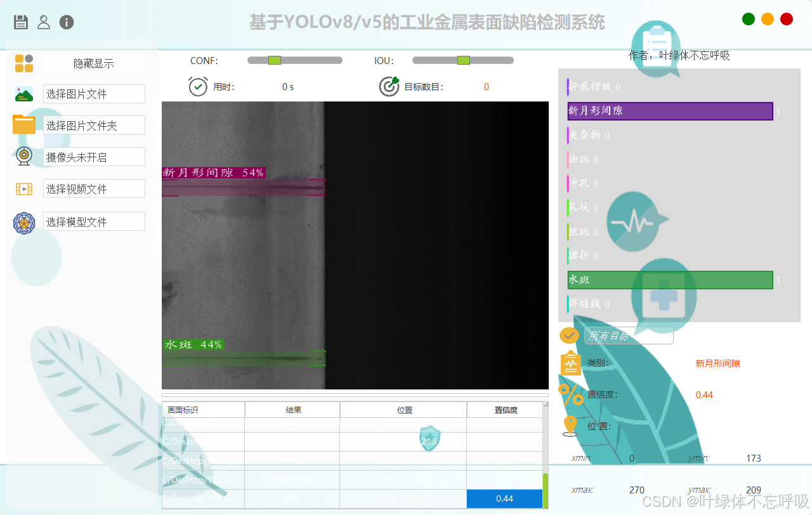The height and width of the screenshot is (515, 812).
Task: Open the 所有目标 target filter dropdown
Action: [628, 336]
